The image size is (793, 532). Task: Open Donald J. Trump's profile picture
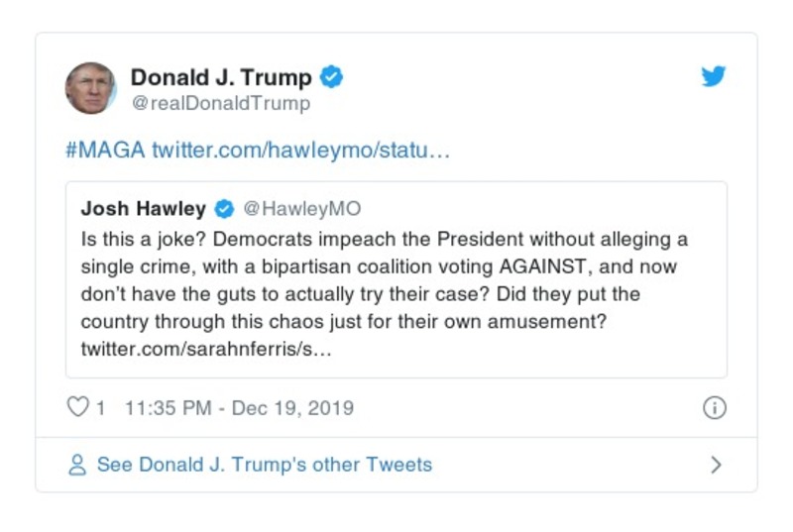pos(91,88)
